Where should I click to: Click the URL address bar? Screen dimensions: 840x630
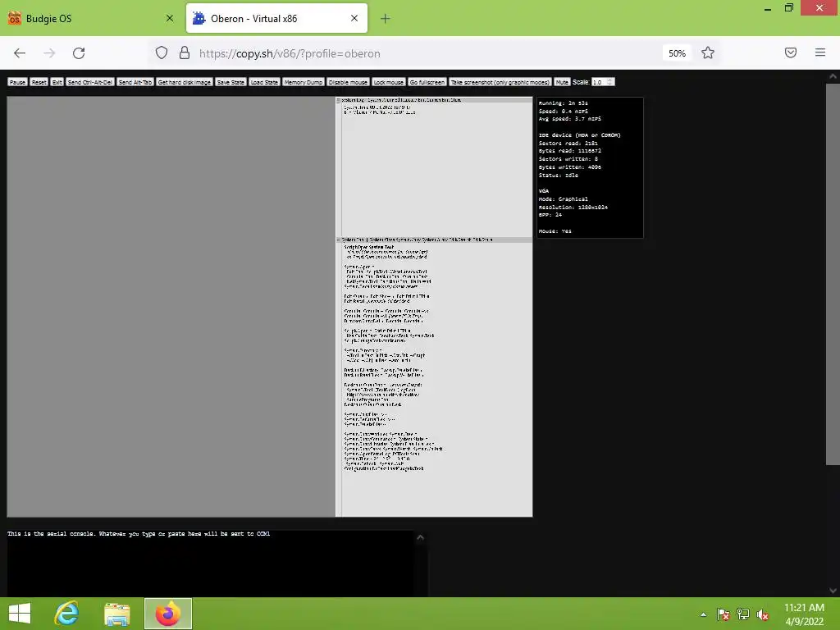428,53
